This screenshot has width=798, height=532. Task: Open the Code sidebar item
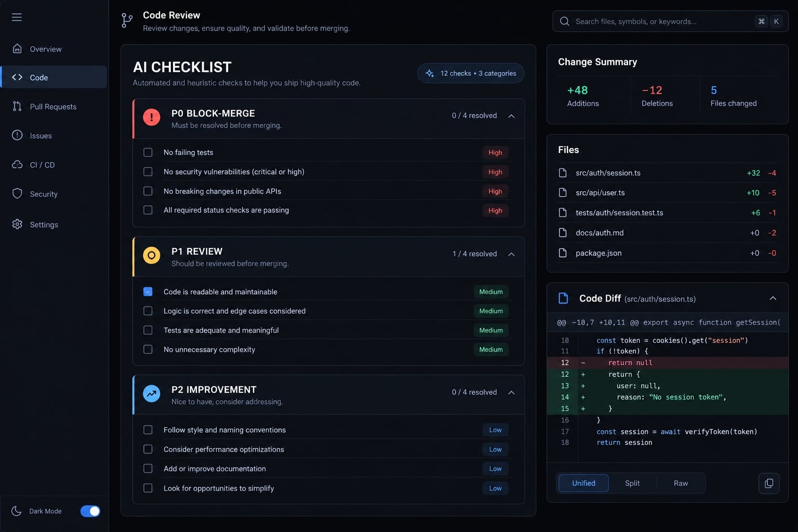54,77
